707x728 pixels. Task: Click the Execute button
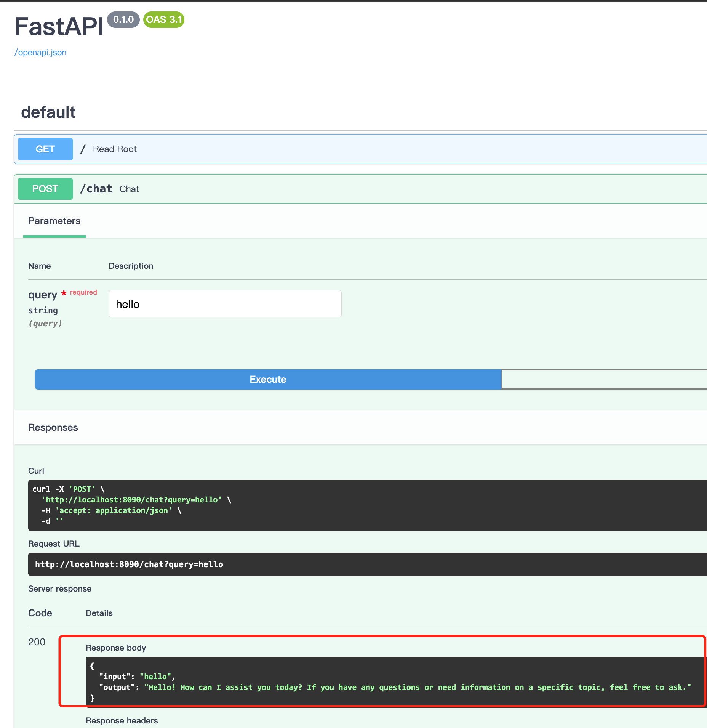pyautogui.click(x=268, y=379)
